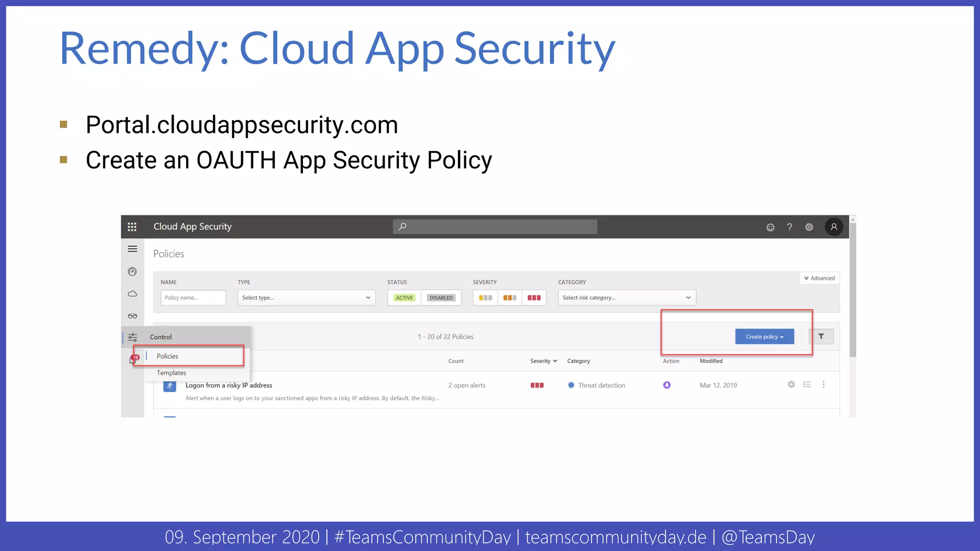Click the Category column header
This screenshot has width=980, height=551.
click(579, 361)
